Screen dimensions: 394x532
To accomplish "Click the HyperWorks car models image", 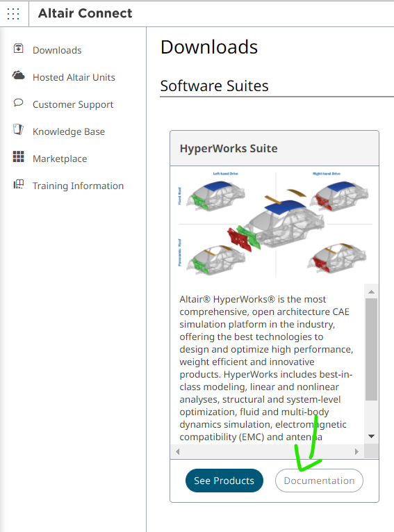I will (274, 225).
